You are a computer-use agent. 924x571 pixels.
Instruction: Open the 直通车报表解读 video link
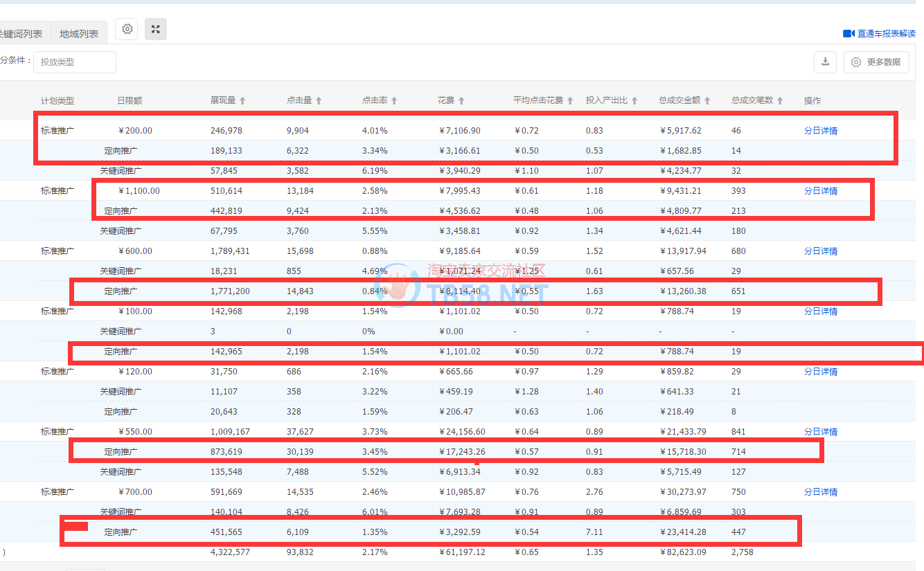(880, 33)
